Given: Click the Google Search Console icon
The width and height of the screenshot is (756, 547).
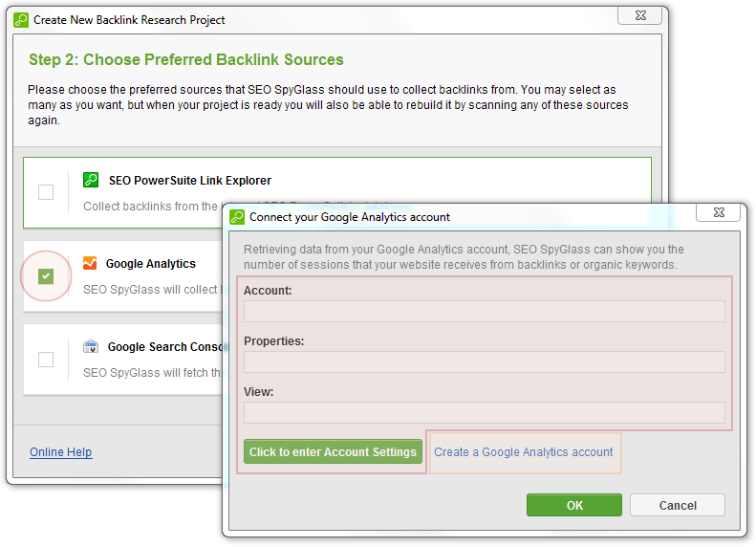Looking at the screenshot, I should coord(91,347).
